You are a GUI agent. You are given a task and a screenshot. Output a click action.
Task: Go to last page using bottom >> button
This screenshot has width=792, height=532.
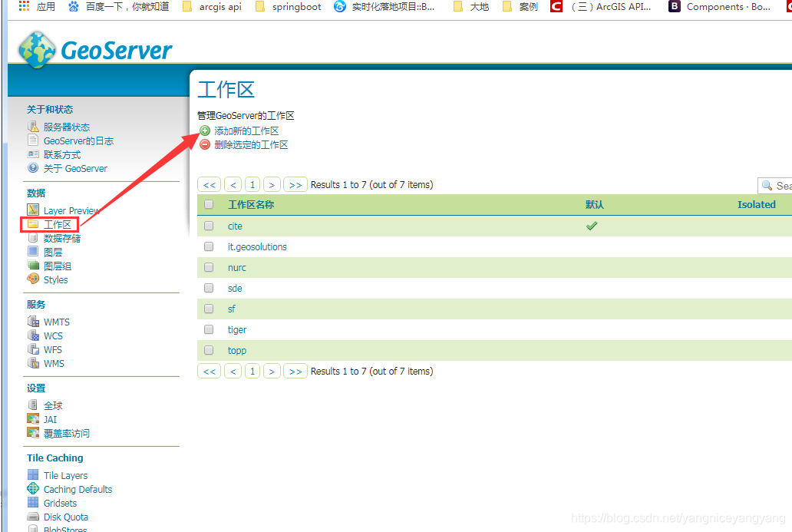[295, 371]
